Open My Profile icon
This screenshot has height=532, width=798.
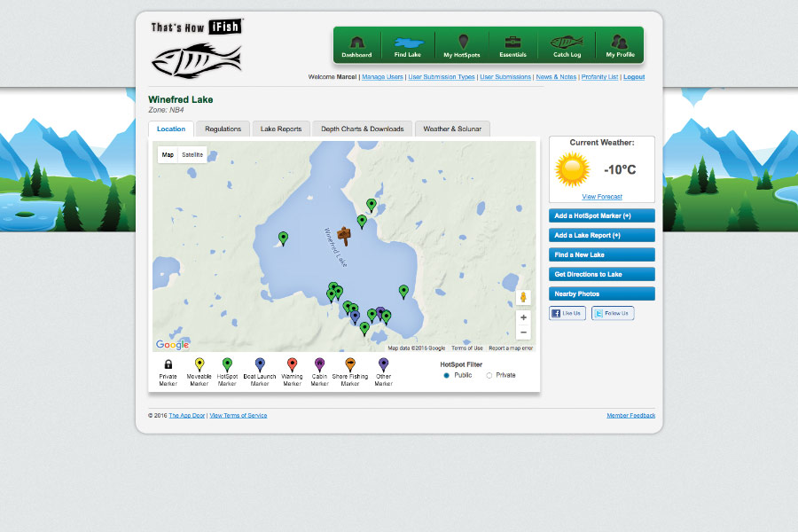click(x=620, y=44)
